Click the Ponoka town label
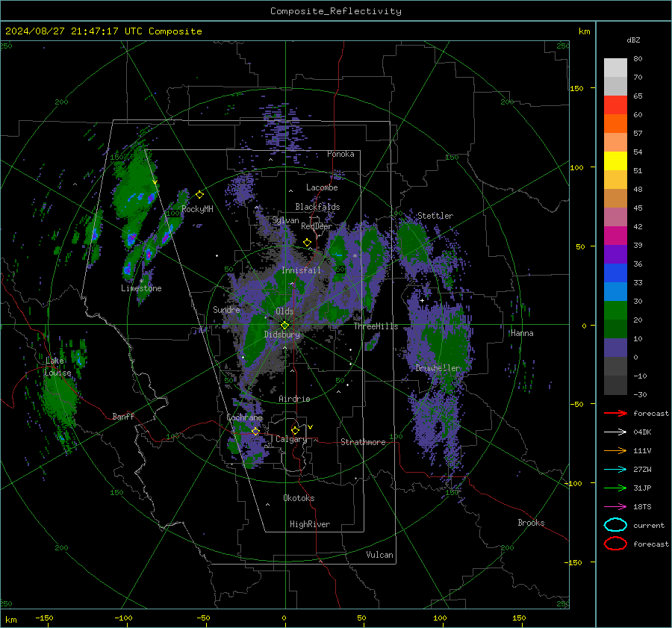Screen dimensions: 672x628 click(x=340, y=154)
